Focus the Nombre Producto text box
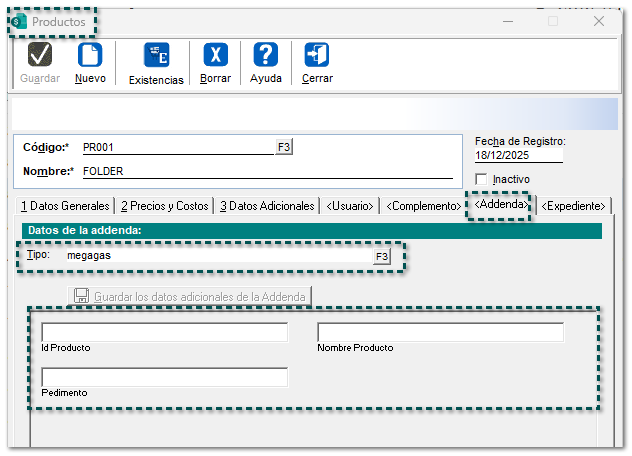This screenshot has width=632, height=456. pyautogui.click(x=440, y=332)
